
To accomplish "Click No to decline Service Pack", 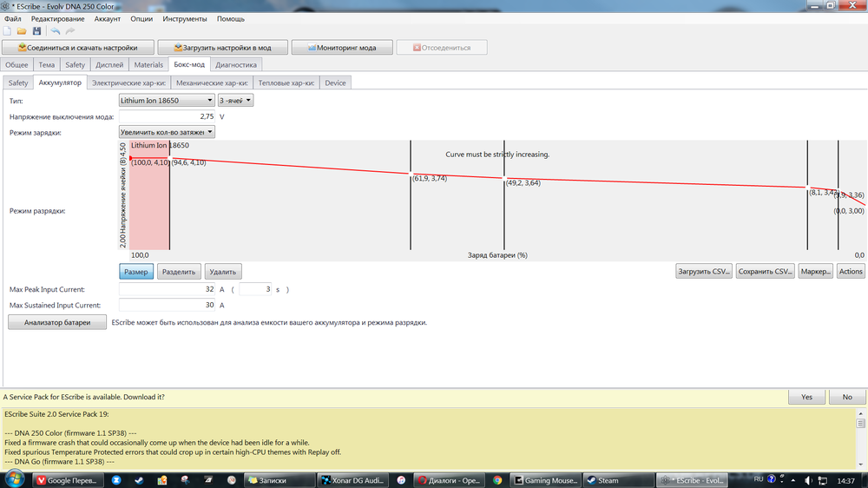I will tap(847, 397).
